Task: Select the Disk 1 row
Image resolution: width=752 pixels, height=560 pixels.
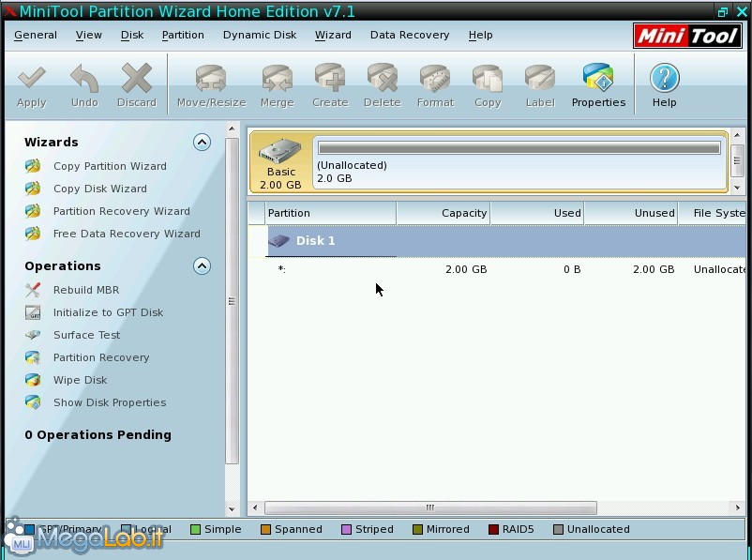Action: 315,241
